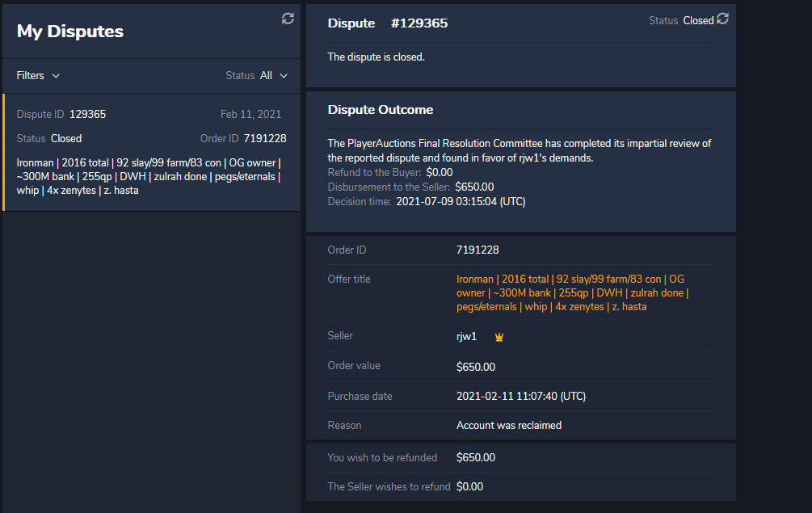Click the Order value $650.00 row
Viewport: 812px width, 513px height.
[475, 367]
